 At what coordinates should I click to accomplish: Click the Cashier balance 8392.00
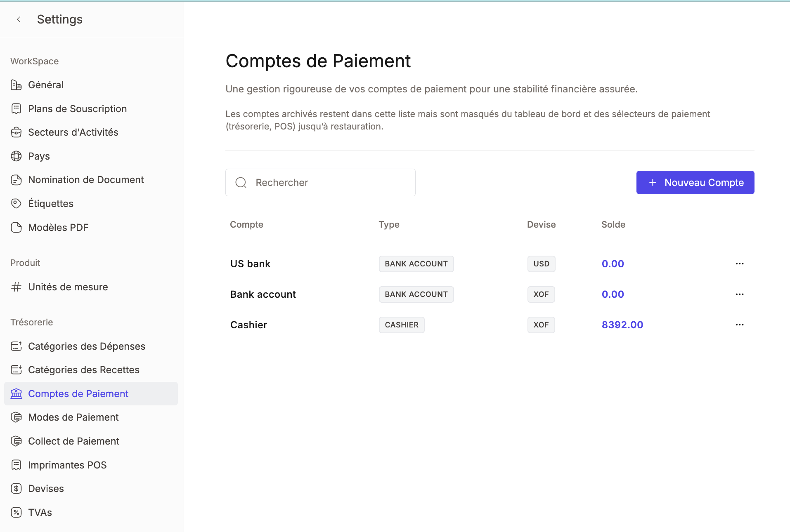(622, 325)
